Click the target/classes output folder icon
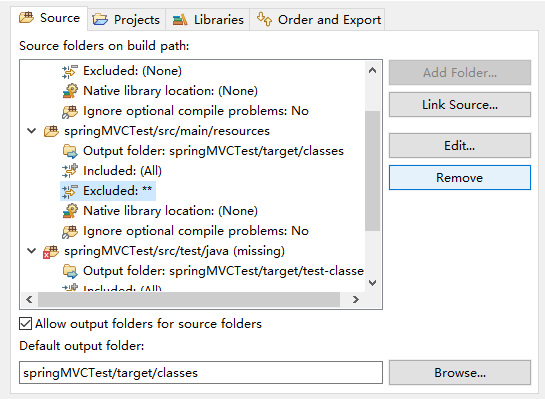 click(x=70, y=151)
